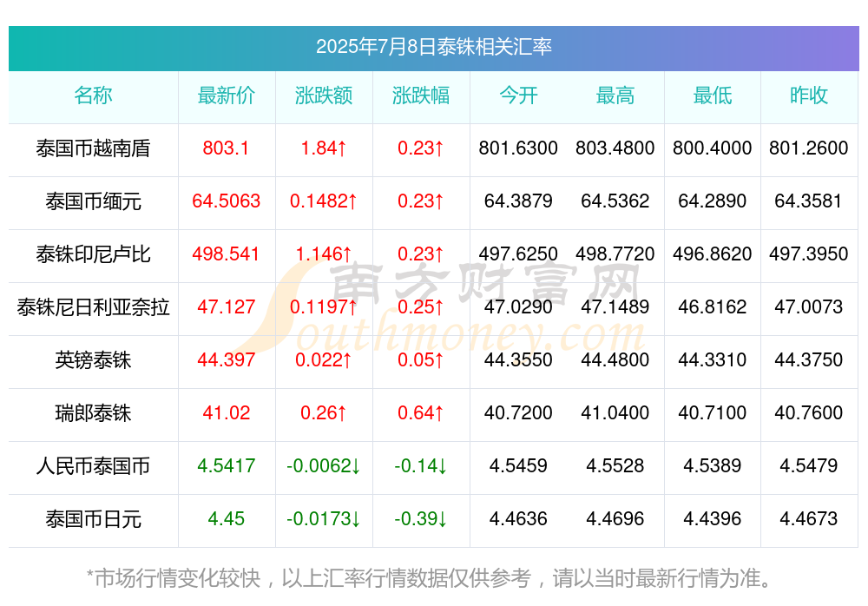Screen dimensions: 868x606
Task: Click the previous close 4.4673
Action: tap(809, 518)
